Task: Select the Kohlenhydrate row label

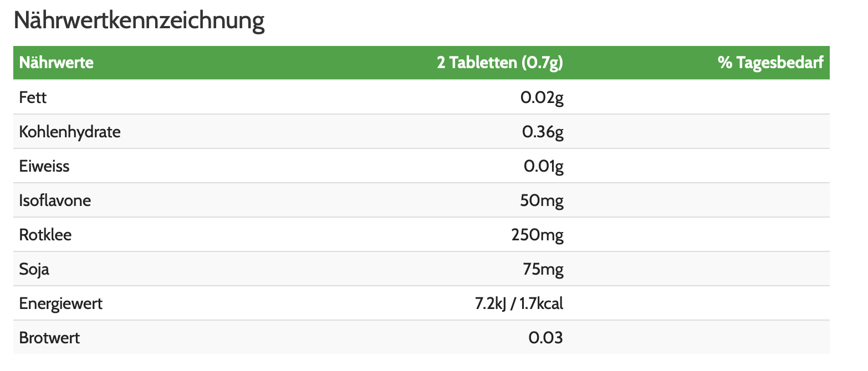Action: tap(69, 132)
